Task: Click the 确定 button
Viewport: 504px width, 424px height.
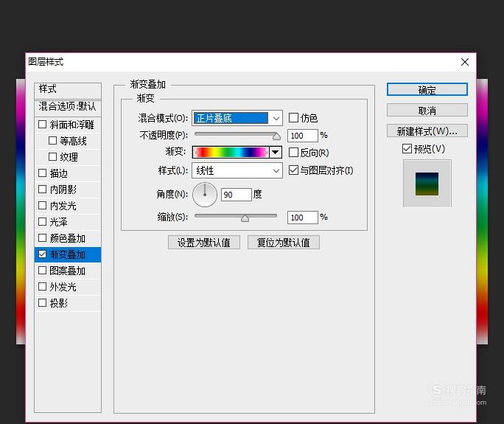Action: point(427,89)
